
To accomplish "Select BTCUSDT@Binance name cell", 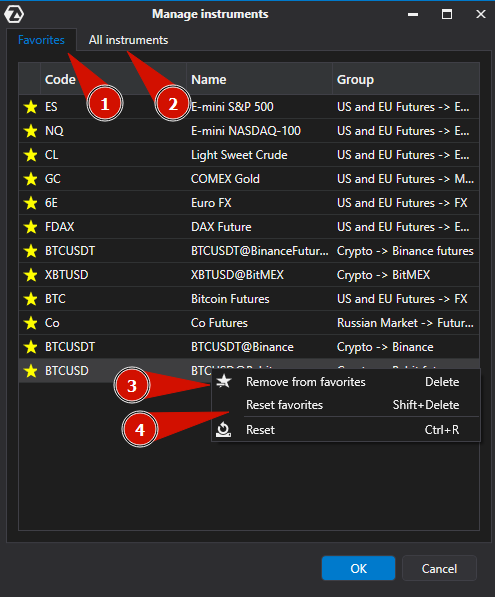I will click(259, 347).
